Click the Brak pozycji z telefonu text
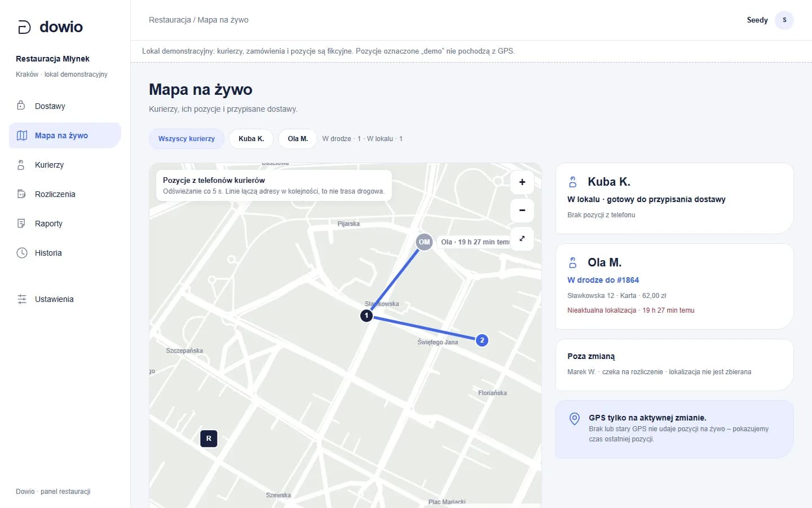Screen dimensions: 812x508 601,215
